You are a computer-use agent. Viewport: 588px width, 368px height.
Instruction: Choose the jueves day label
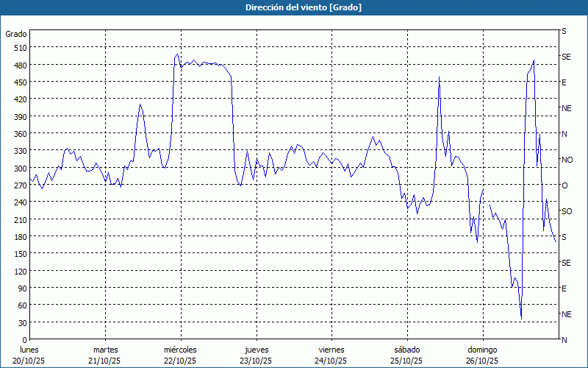[257, 350]
